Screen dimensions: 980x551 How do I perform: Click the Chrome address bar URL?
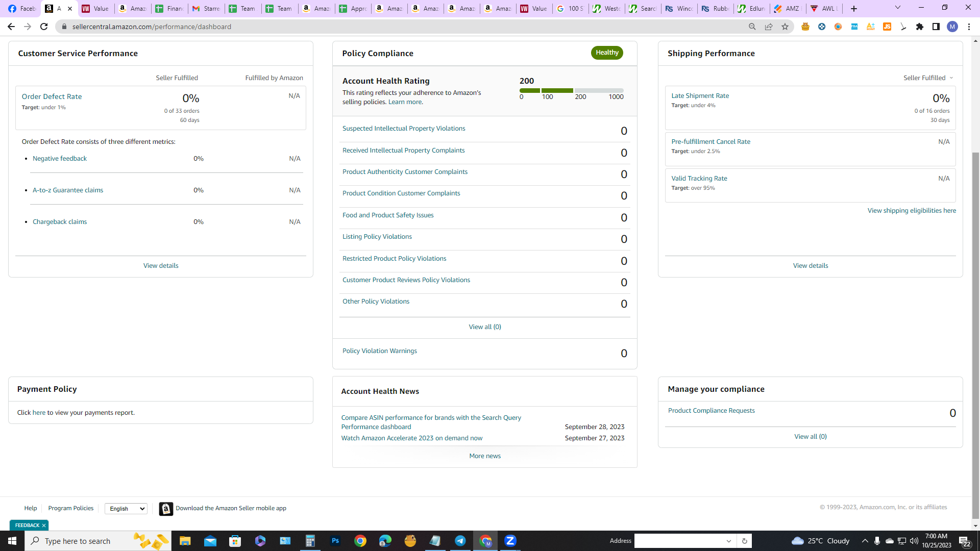point(152,27)
